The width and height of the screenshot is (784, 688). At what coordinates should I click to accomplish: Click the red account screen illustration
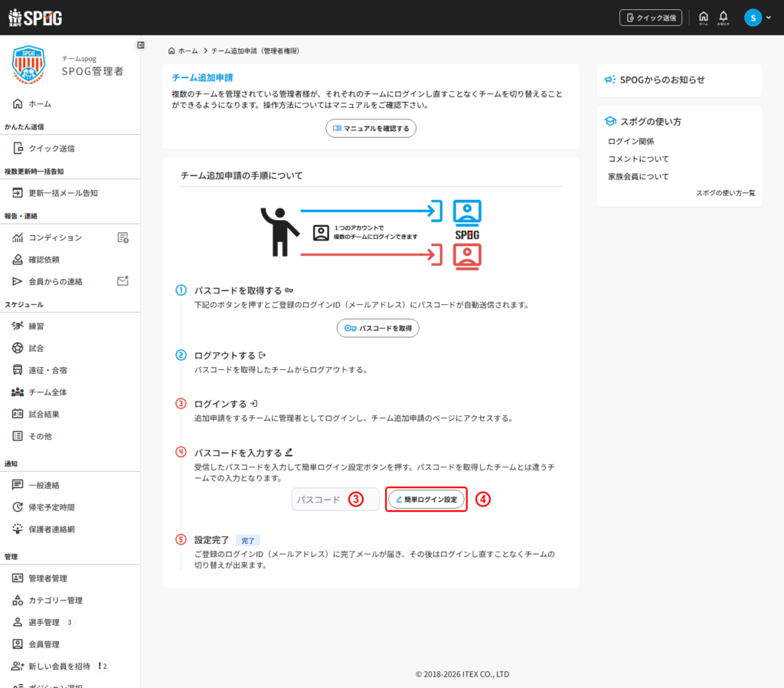tap(467, 256)
